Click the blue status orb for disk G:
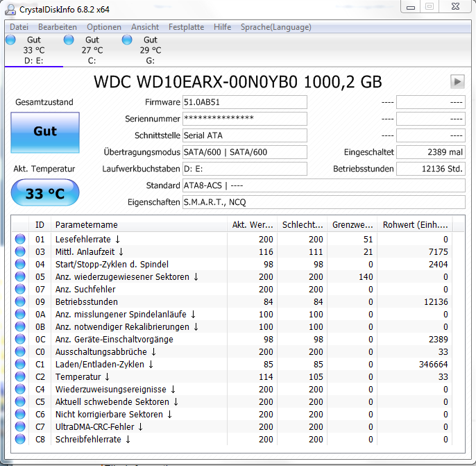 (127, 40)
